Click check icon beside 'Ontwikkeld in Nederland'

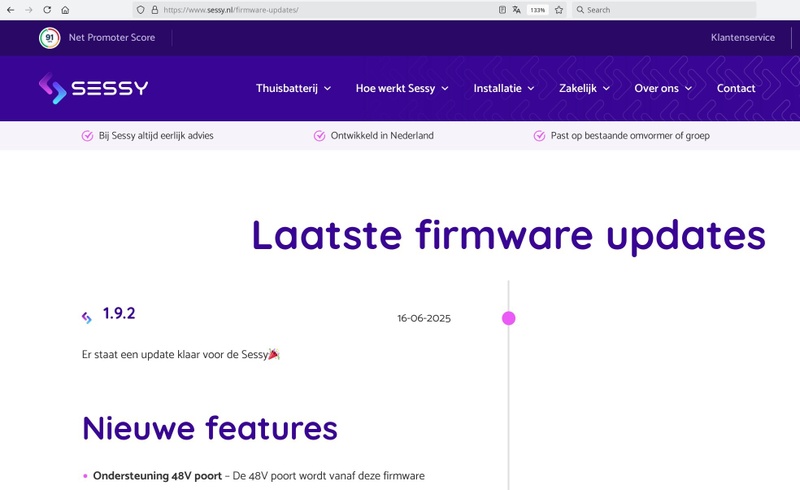point(319,136)
